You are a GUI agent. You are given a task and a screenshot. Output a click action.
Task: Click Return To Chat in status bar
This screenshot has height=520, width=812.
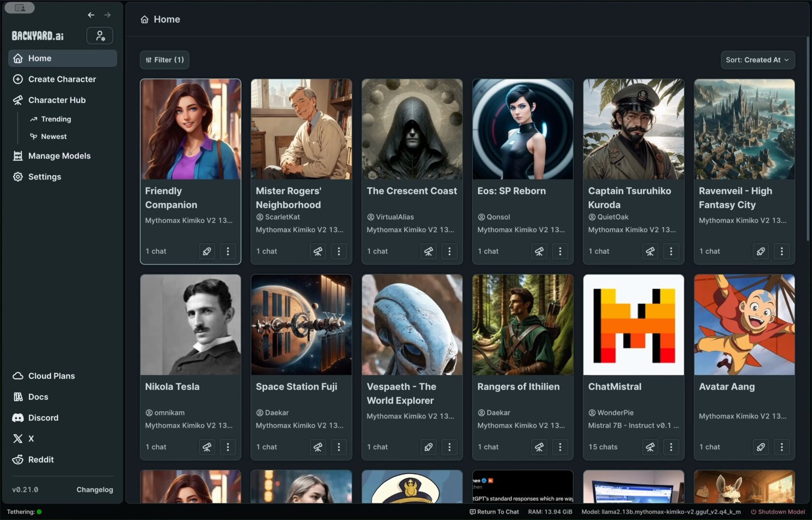coord(494,512)
